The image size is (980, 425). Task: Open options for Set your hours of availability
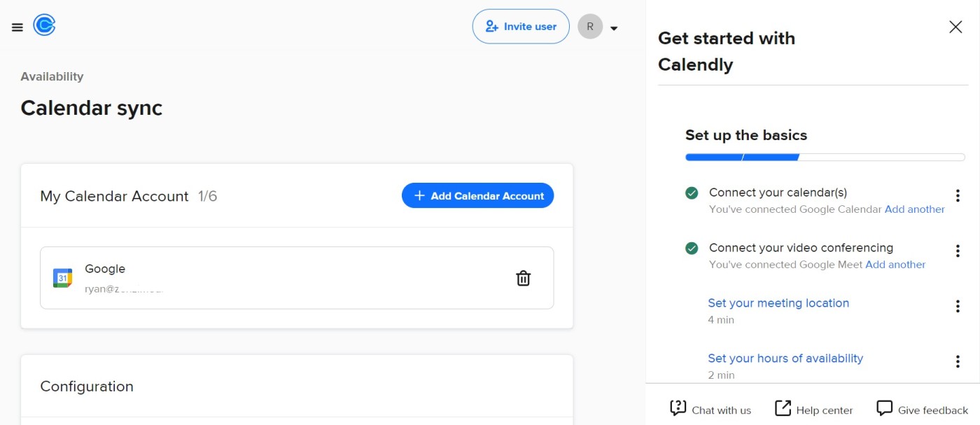click(x=958, y=361)
